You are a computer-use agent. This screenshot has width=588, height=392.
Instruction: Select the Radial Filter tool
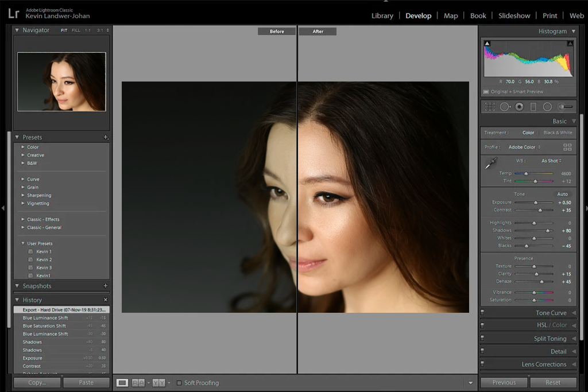coord(547,107)
